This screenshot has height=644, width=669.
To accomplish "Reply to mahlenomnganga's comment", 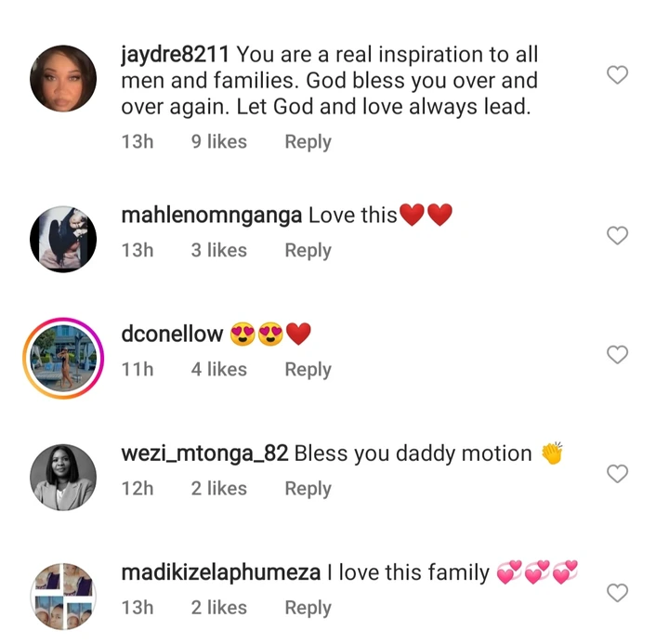I will click(308, 250).
